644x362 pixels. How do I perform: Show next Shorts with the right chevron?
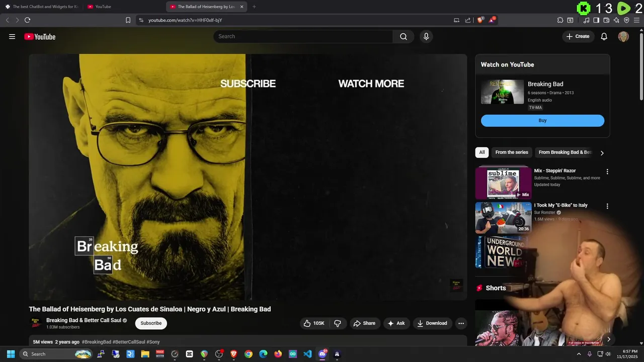pyautogui.click(x=608, y=339)
